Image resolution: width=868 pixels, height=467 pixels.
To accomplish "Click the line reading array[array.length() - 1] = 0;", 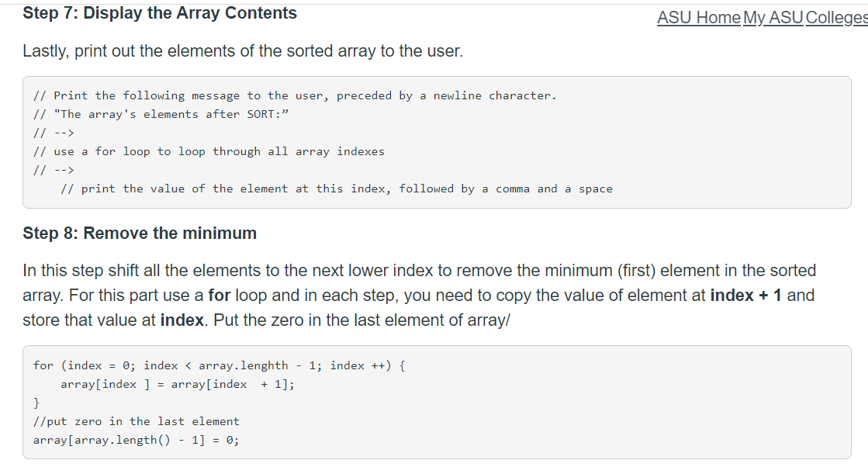I will (x=136, y=440).
